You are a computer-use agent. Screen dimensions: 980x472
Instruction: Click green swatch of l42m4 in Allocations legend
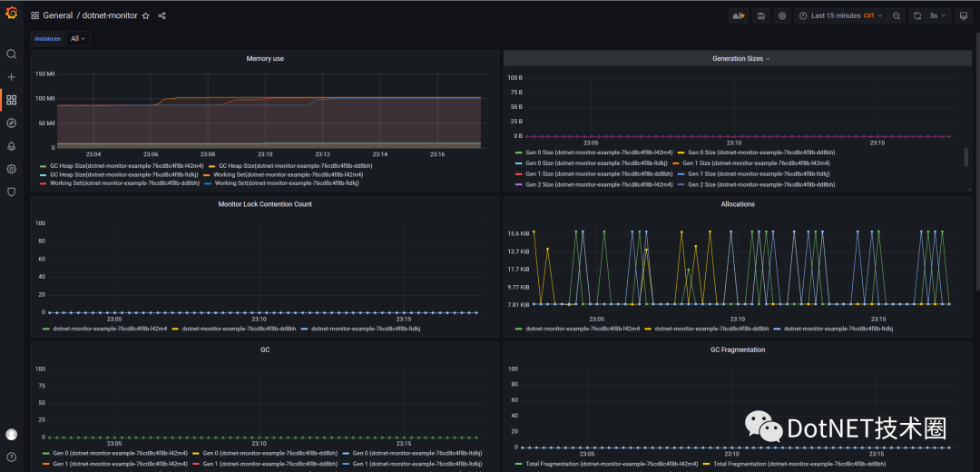coord(519,329)
